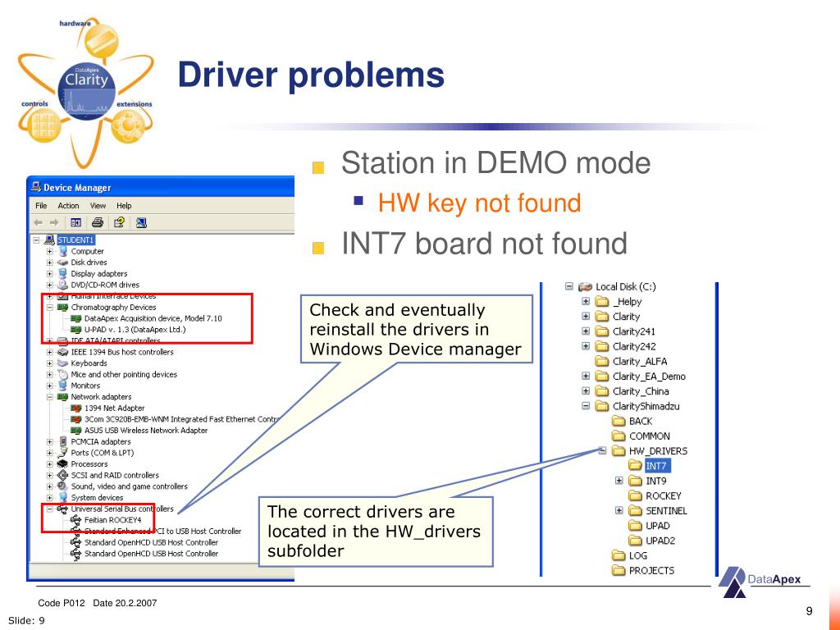Open the Help menu
Viewport: 840px width, 630px height.
pos(124,206)
